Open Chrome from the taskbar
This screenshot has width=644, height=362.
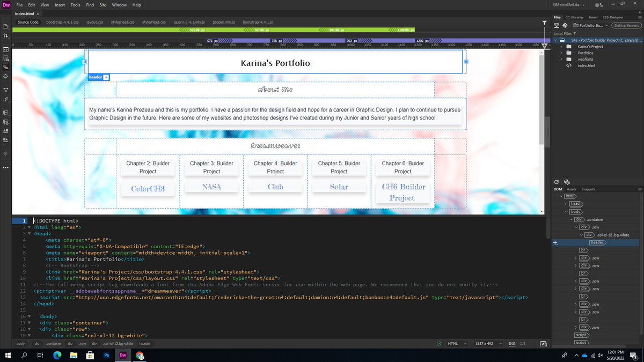point(140,355)
